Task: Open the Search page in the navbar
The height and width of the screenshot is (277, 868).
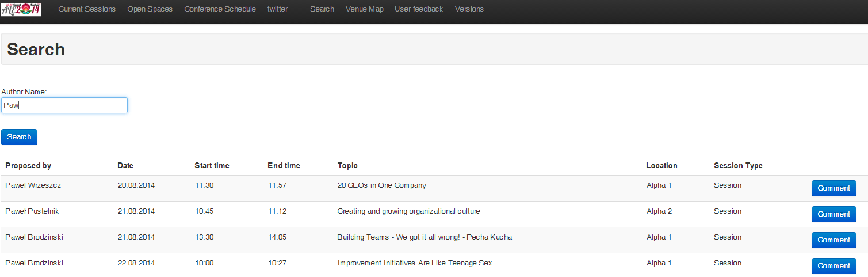Action: 322,9
